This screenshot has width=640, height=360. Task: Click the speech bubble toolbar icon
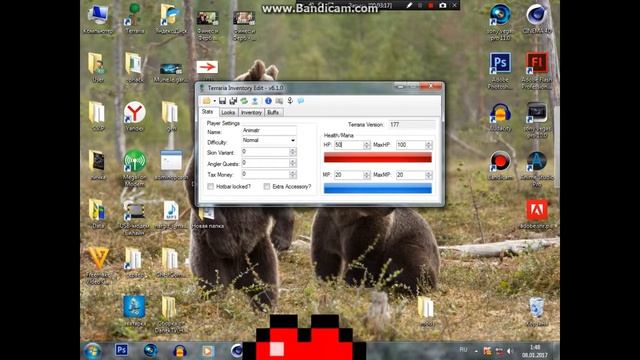coord(301,101)
